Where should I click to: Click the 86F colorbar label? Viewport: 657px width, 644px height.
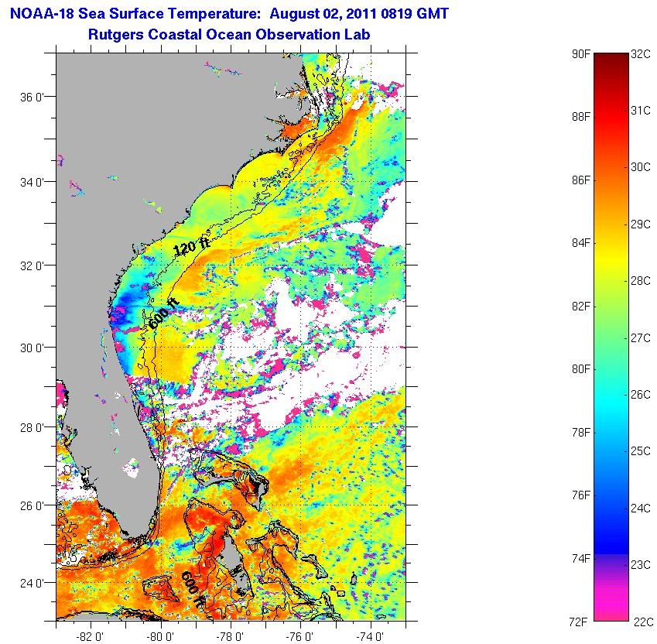click(580, 180)
